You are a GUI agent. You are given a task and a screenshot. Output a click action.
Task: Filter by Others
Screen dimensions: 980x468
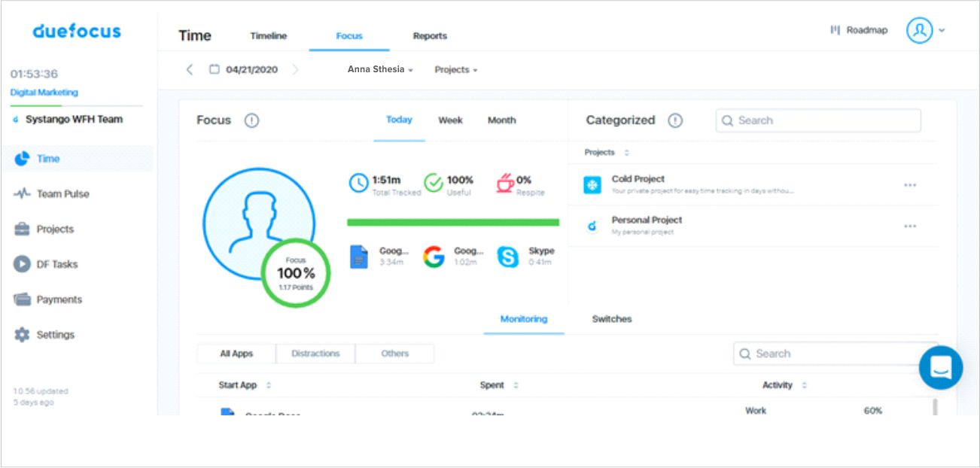pyautogui.click(x=394, y=354)
